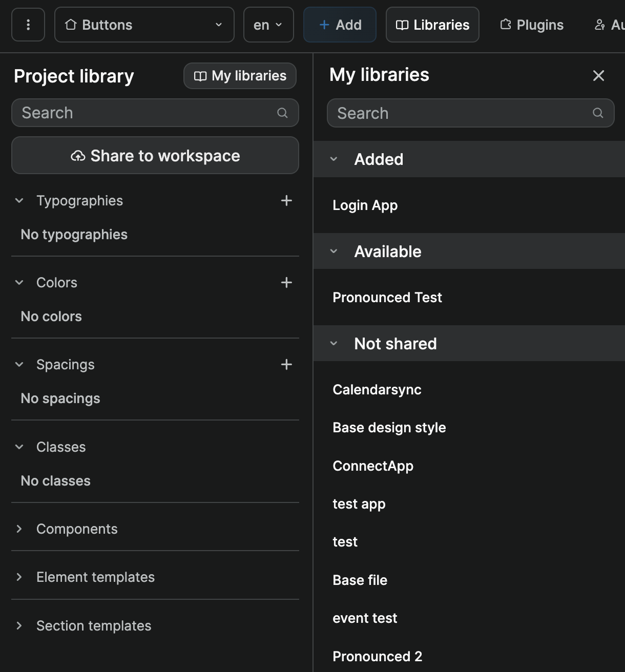Select the Login App library
This screenshot has width=625, height=672.
click(x=365, y=205)
